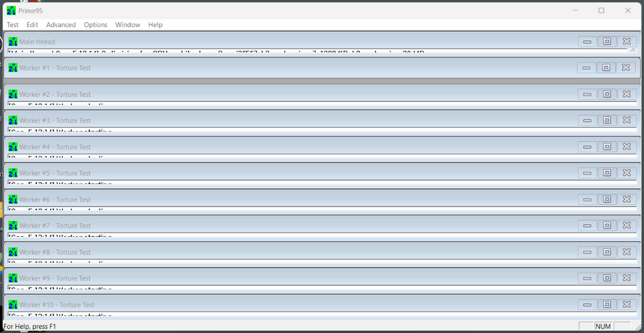Maximize the Worker #5 window
Viewport: 644px width, 333px height.
pos(607,172)
